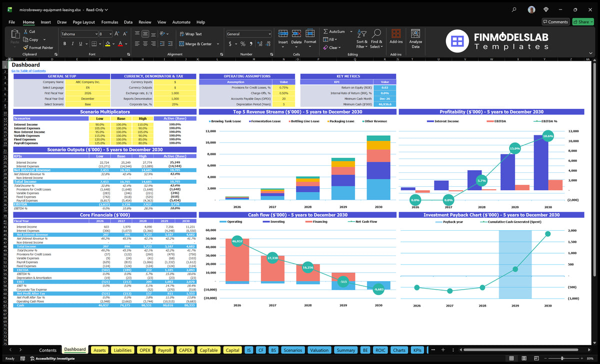
Task: Click the Insert cells icon
Action: 283,33
